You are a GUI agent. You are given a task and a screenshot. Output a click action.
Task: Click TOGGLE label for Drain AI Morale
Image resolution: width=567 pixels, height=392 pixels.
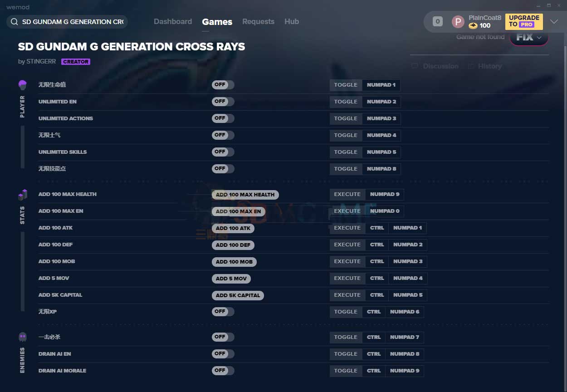346,371
